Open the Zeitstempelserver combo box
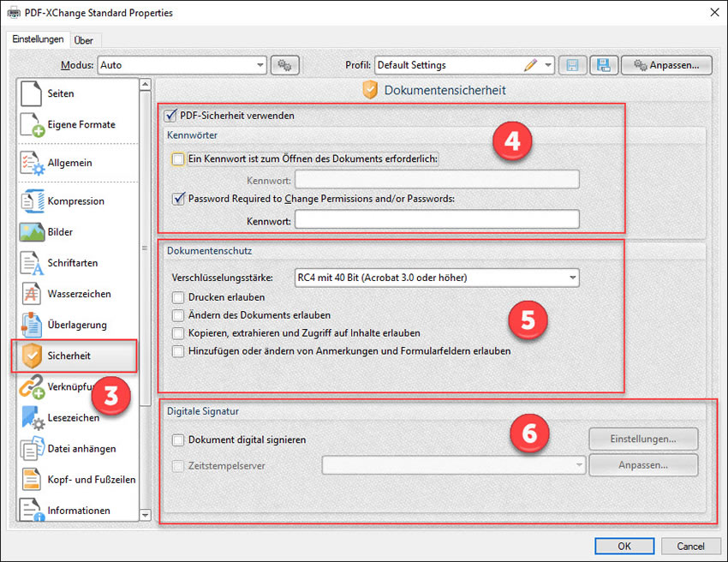This screenshot has height=562, width=728. (x=454, y=465)
